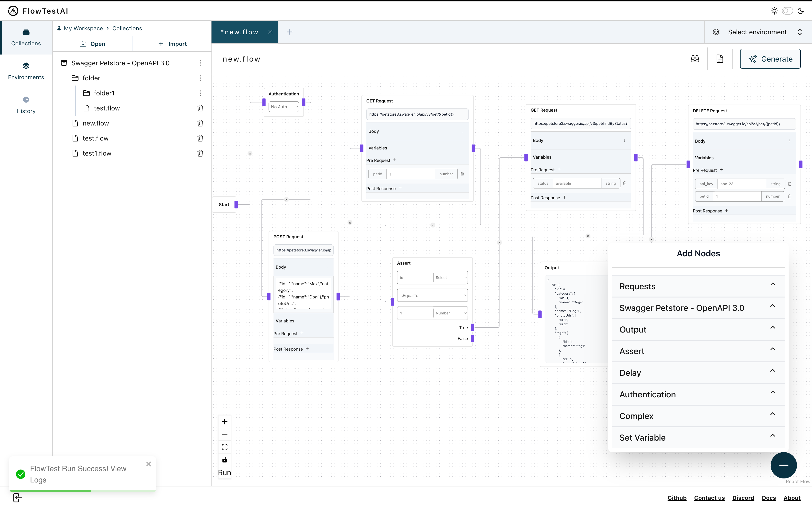The height and width of the screenshot is (509, 812).
Task: Open Body options in POST Request node
Action: [x=327, y=267]
